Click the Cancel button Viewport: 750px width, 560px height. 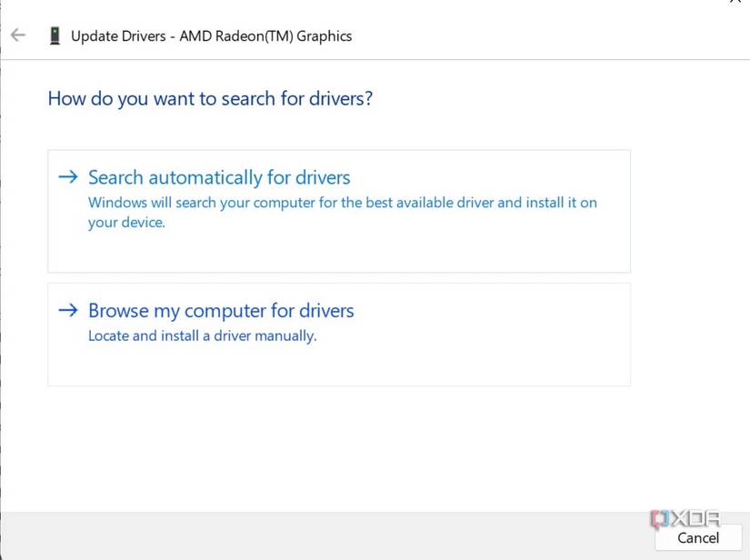pyautogui.click(x=697, y=538)
